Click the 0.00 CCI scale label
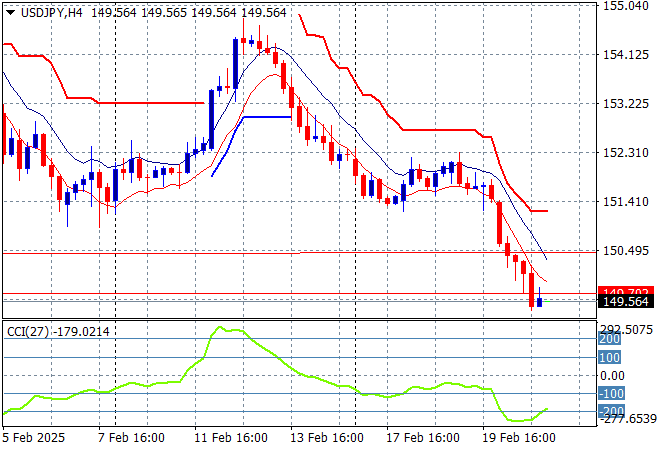This screenshot has height=450, width=660. point(613,375)
